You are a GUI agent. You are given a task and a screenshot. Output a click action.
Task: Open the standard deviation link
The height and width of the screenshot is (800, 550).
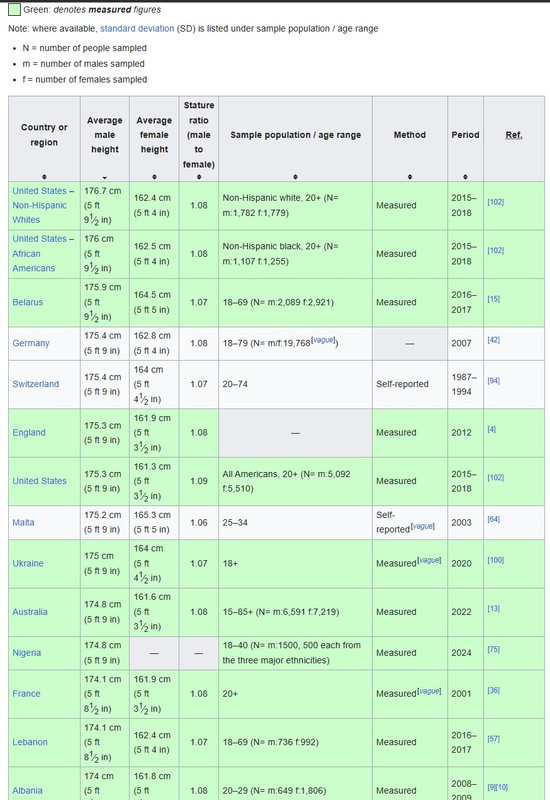coord(137,29)
